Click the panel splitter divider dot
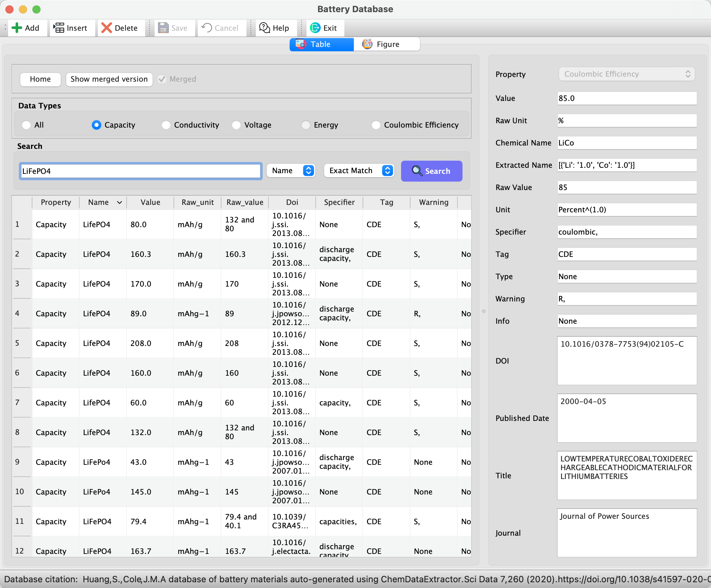This screenshot has height=588, width=711. tap(483, 311)
